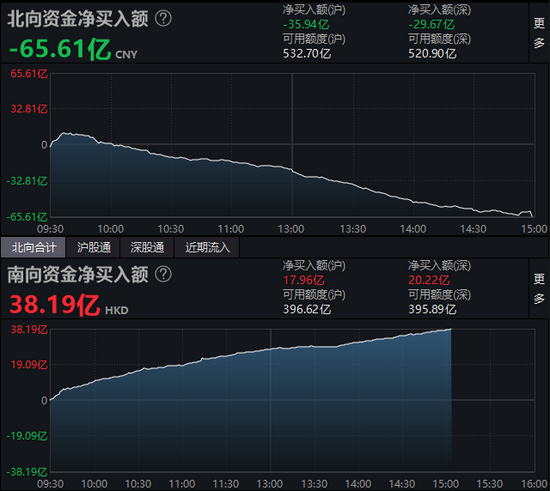
Task: Open the 近期流入 tab
Action: [x=207, y=247]
